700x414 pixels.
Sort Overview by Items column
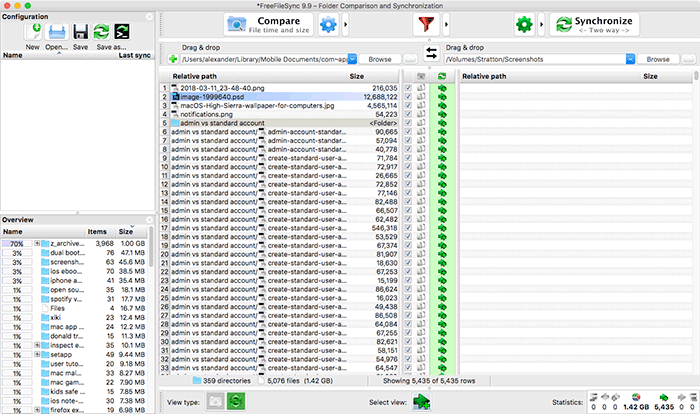click(97, 232)
